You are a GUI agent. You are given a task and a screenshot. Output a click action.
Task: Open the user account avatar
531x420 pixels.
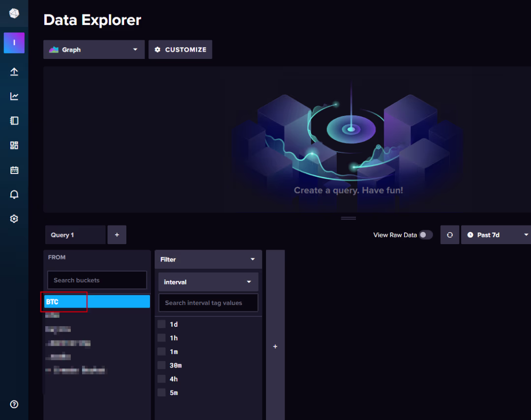(14, 43)
